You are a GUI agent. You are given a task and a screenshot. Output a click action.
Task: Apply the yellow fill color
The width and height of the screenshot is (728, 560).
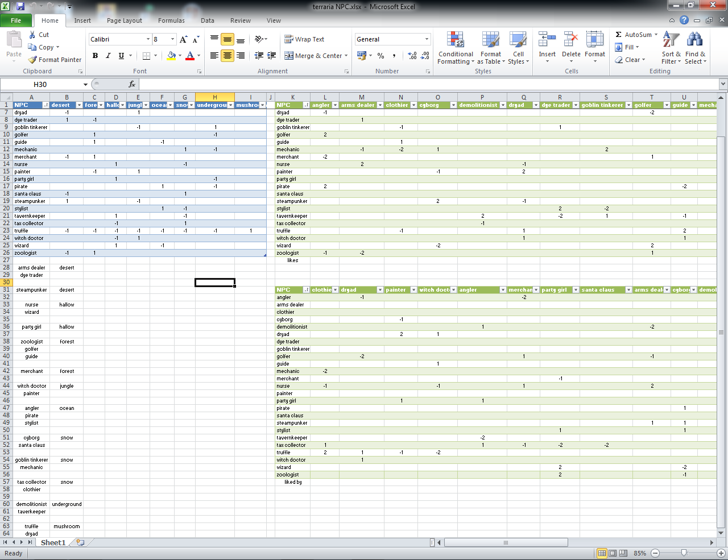pyautogui.click(x=171, y=56)
